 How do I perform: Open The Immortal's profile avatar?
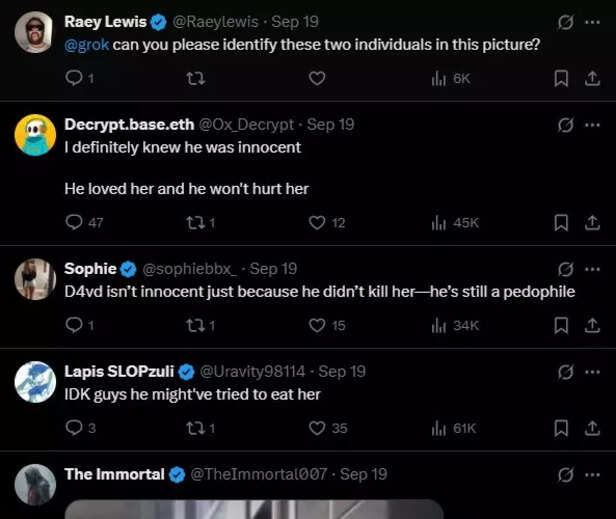pos(35,484)
